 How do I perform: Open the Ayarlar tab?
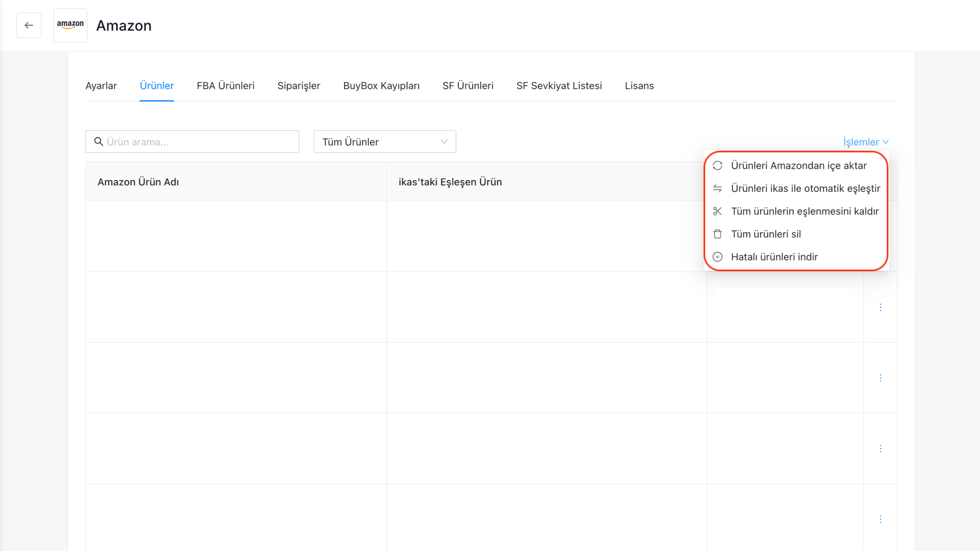[101, 86]
